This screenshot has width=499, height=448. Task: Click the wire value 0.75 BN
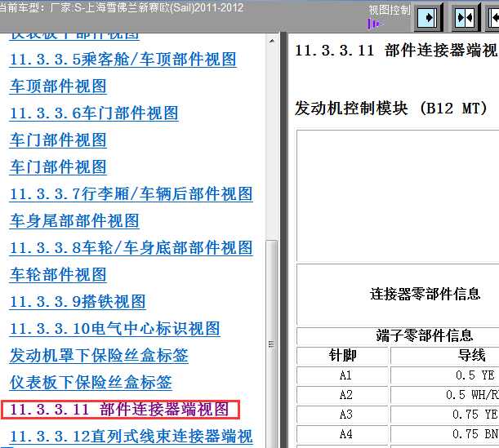coord(475,434)
